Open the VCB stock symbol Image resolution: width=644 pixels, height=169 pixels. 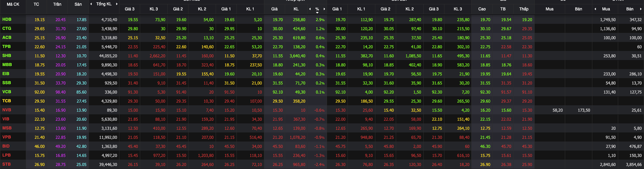(7, 92)
